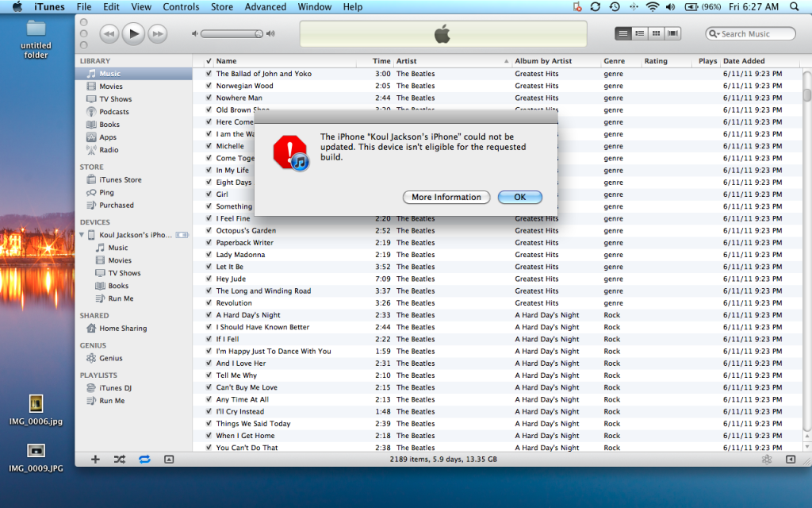812x508 pixels.
Task: Click OK in the iPhone update dialog
Action: click(x=520, y=197)
